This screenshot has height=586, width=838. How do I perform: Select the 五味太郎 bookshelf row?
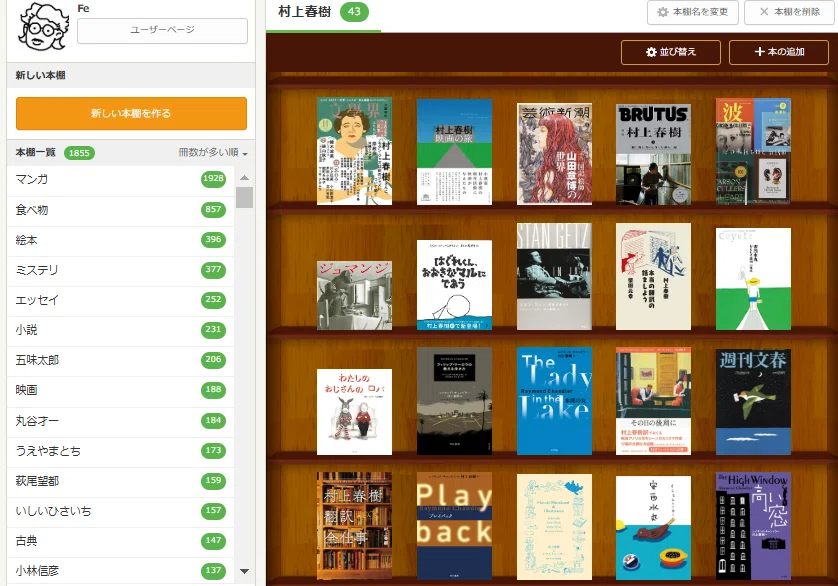121,360
